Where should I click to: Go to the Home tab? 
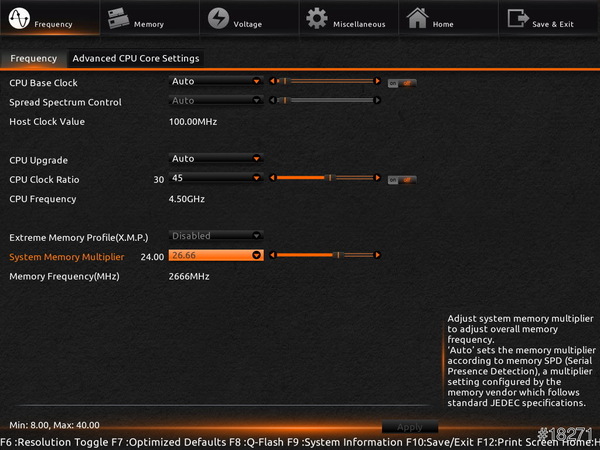pos(449,18)
